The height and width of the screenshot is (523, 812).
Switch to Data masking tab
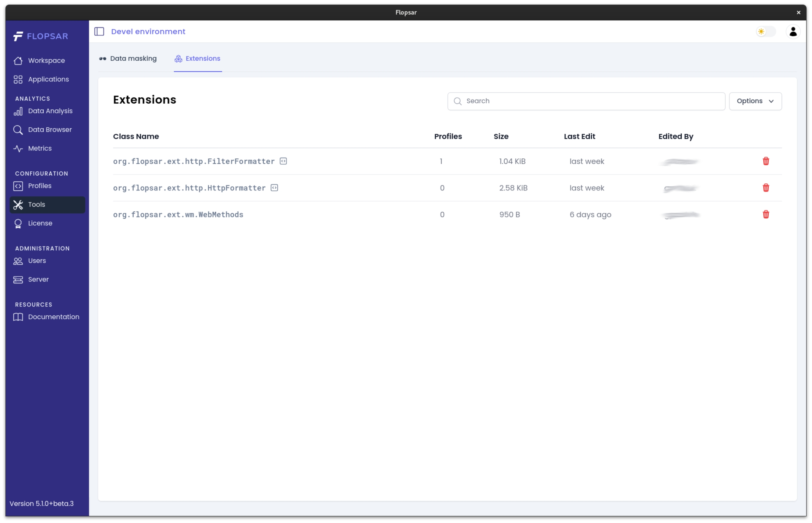pyautogui.click(x=128, y=59)
